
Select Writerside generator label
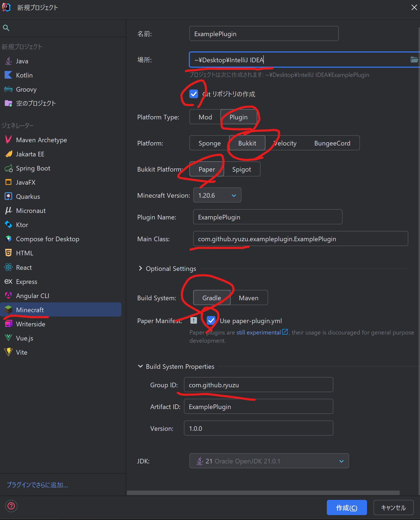point(30,324)
